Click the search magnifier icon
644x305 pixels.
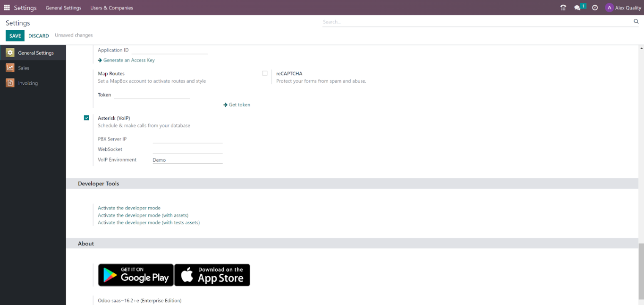pos(636,22)
